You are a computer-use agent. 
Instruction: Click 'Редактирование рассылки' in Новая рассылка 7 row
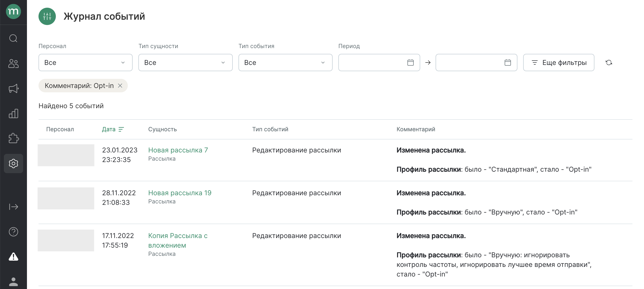click(296, 150)
